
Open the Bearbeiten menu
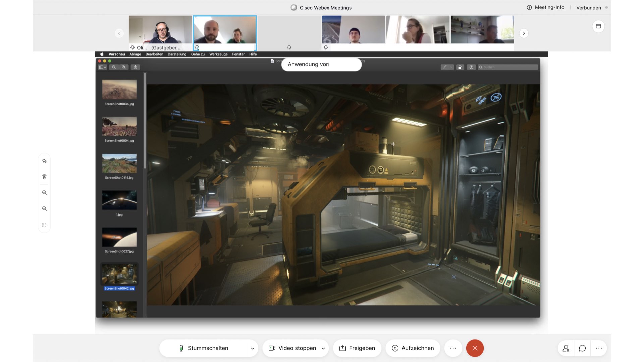click(x=154, y=54)
